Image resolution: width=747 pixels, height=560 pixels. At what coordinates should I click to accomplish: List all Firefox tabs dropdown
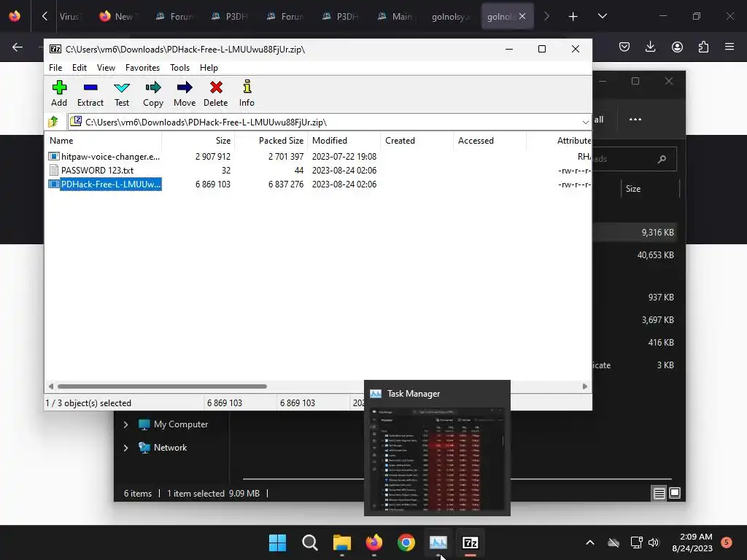[602, 17]
